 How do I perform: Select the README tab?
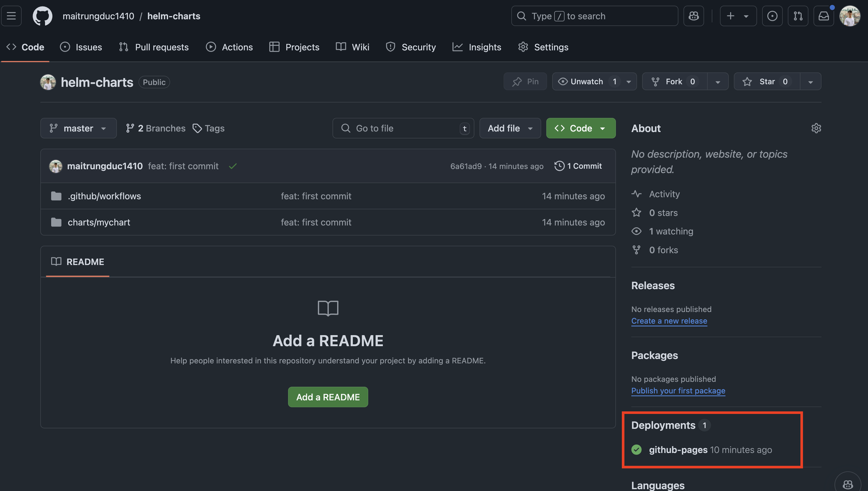tap(78, 262)
